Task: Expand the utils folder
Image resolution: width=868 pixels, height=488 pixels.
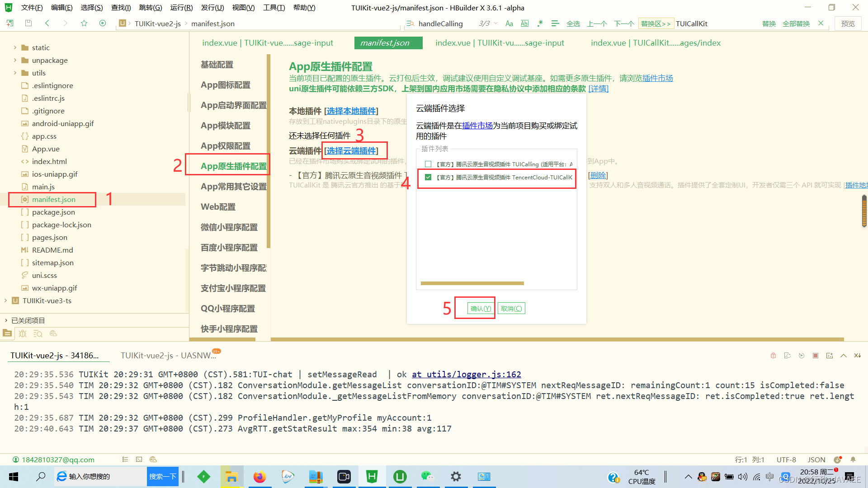Action: click(15, 73)
